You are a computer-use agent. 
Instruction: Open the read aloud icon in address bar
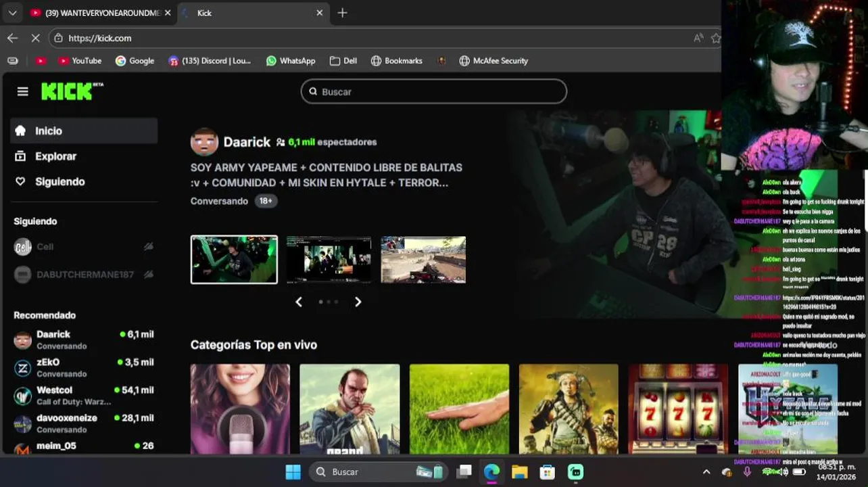tap(698, 38)
